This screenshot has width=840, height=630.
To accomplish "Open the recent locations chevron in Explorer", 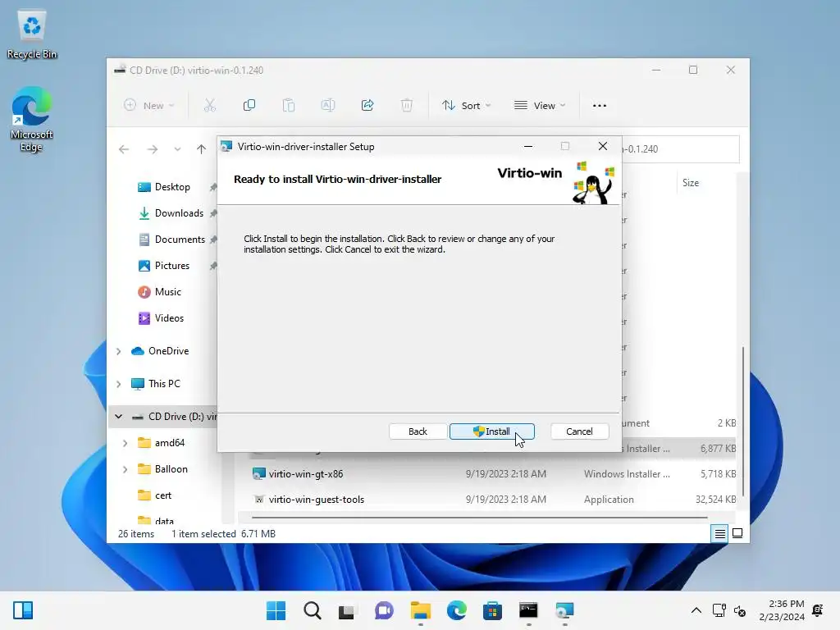I will [177, 149].
